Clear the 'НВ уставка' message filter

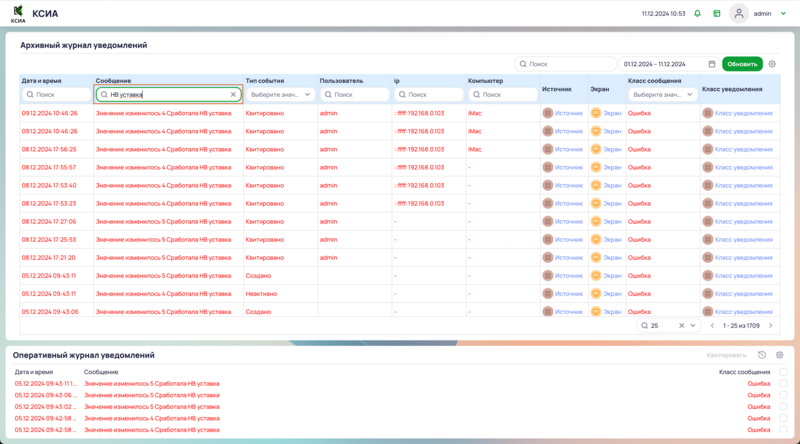(233, 95)
